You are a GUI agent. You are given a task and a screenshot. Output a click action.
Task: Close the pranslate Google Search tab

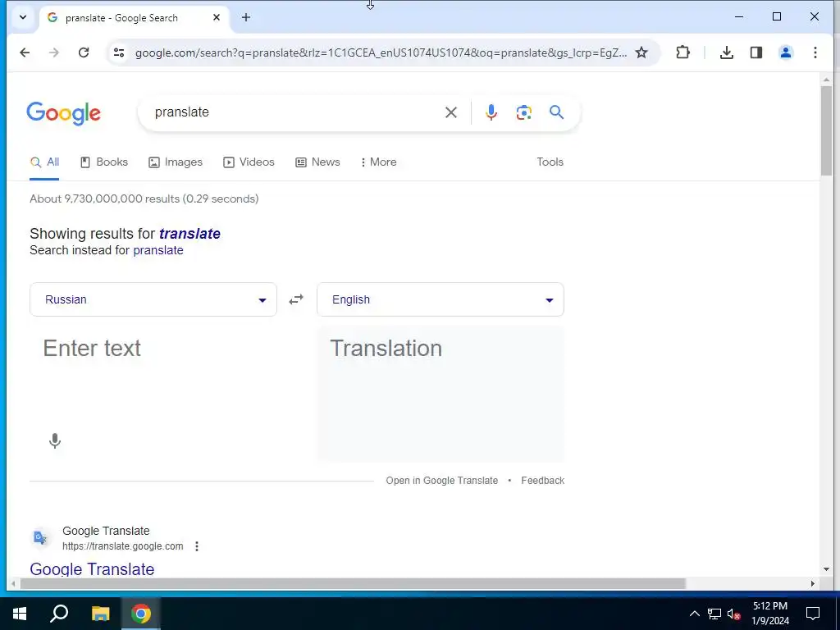[x=217, y=18]
